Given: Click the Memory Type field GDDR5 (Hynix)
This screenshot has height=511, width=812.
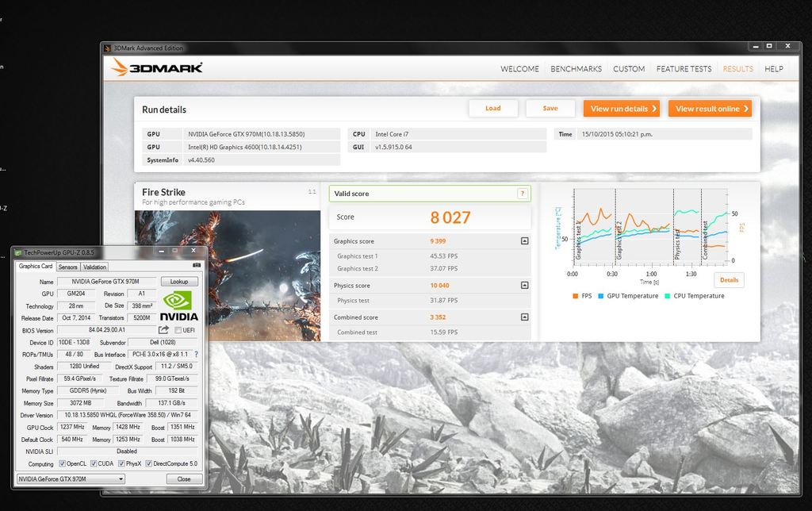Looking at the screenshot, I should tap(88, 390).
